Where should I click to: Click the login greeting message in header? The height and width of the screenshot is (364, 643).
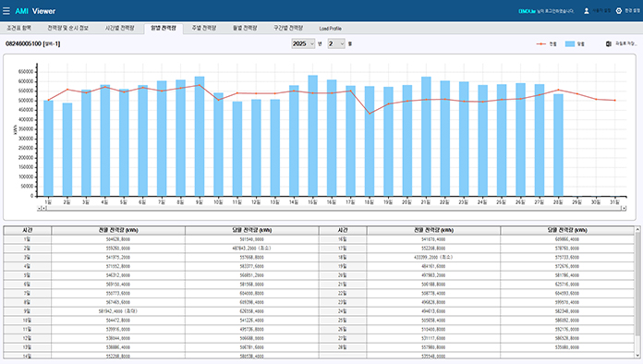(x=546, y=11)
